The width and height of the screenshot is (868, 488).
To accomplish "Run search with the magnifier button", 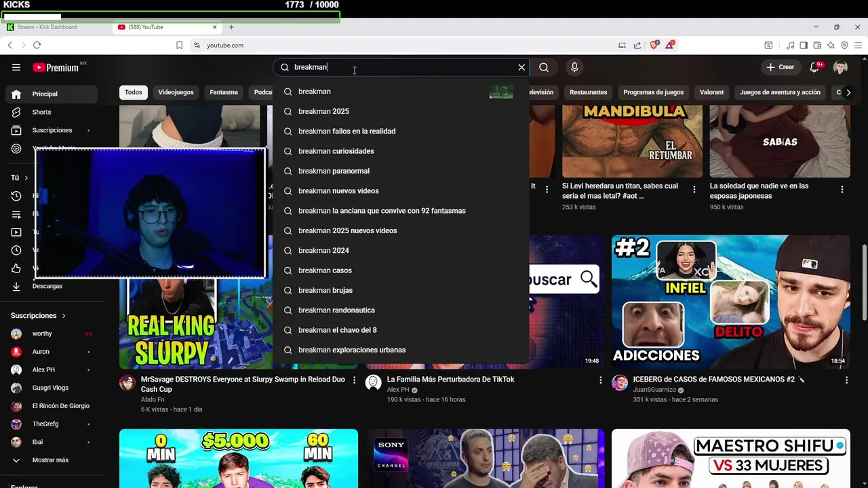I will [544, 67].
